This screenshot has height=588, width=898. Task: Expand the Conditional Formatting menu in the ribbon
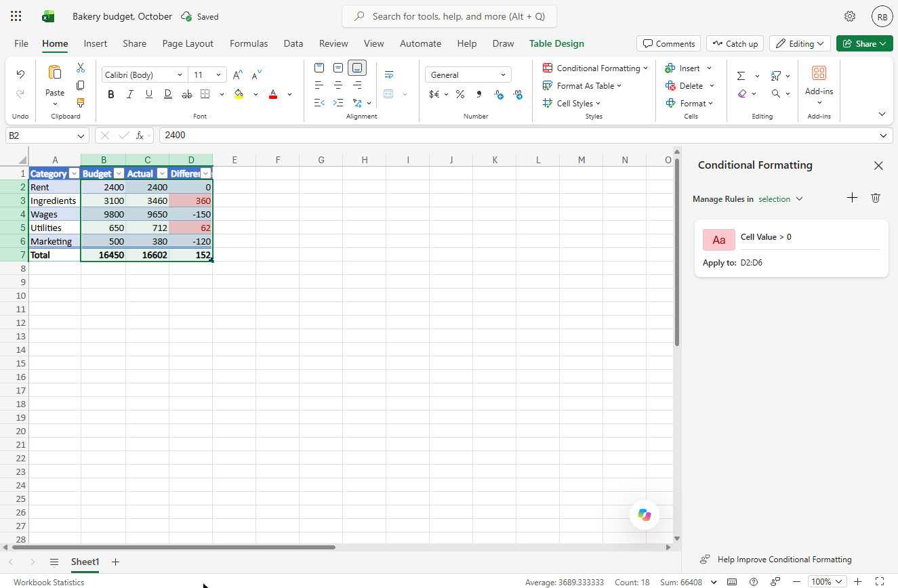tap(596, 68)
